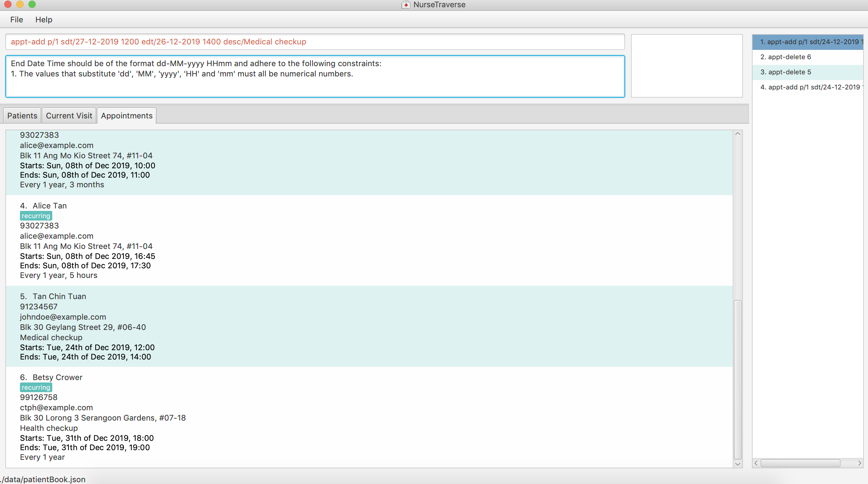Click 'Starts: Sun, 08th of Dec 2019, 16:45'
This screenshot has height=484, width=868.
pos(88,256)
